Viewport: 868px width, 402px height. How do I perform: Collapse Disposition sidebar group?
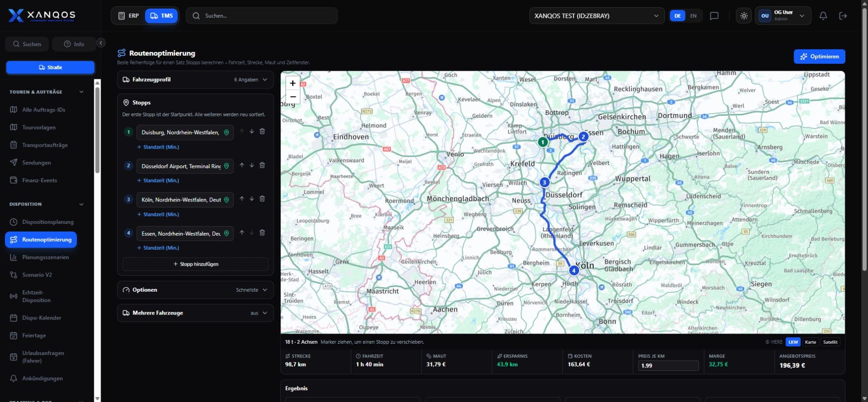click(46, 204)
